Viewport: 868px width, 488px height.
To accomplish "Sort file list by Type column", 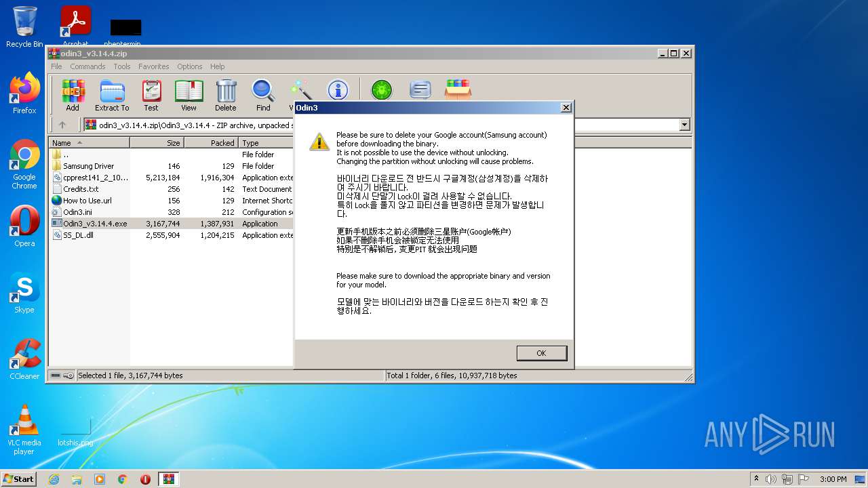I will [267, 143].
